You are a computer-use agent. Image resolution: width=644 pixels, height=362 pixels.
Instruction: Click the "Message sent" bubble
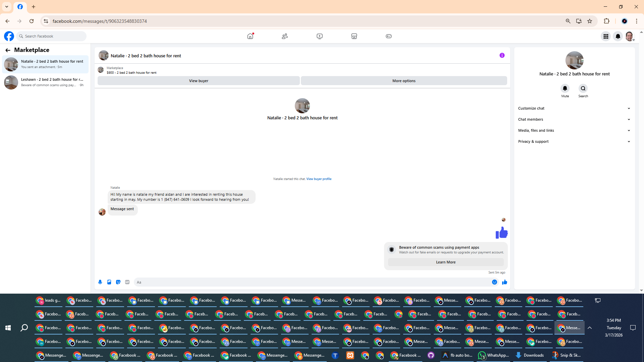[x=122, y=209]
